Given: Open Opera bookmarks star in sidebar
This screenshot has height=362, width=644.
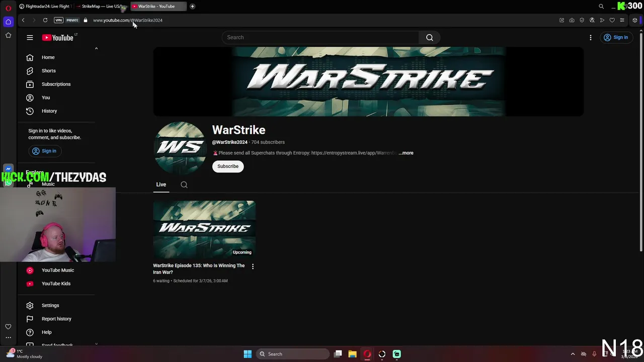Looking at the screenshot, I should [8, 35].
